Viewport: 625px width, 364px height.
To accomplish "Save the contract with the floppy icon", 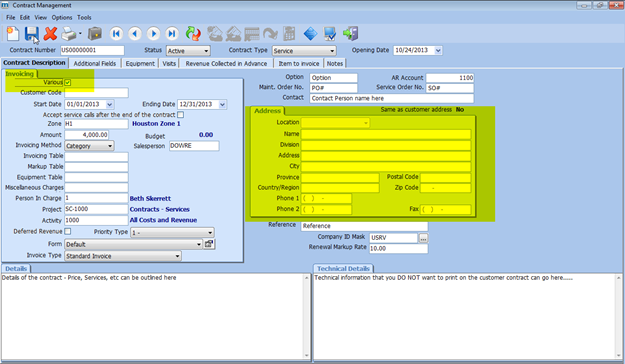I will coord(31,34).
